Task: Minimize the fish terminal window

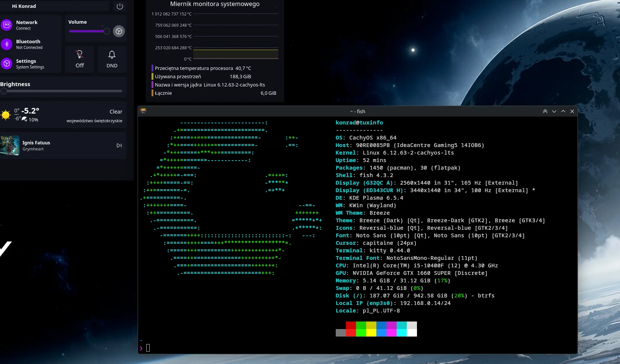Action: pos(554,111)
